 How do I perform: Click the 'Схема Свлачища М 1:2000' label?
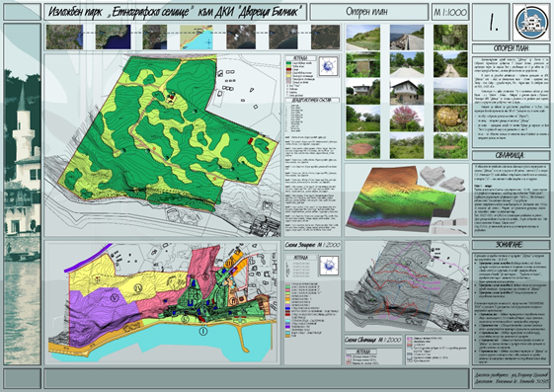pos(373,340)
